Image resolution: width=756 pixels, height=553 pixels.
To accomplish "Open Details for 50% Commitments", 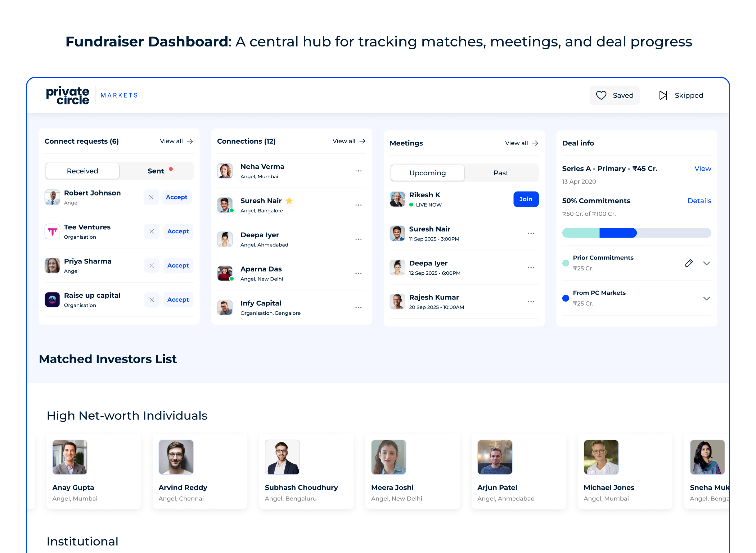I will click(699, 201).
